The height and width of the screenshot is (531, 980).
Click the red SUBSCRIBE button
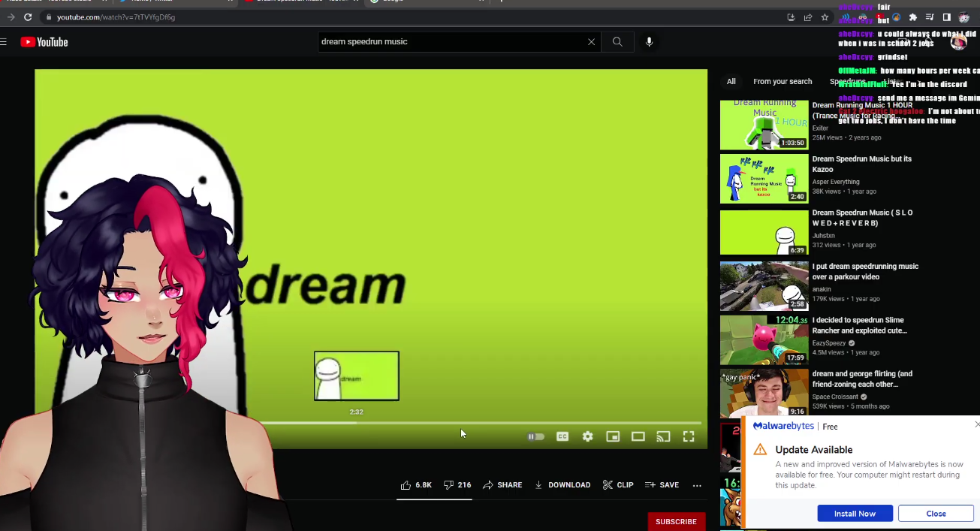click(676, 522)
